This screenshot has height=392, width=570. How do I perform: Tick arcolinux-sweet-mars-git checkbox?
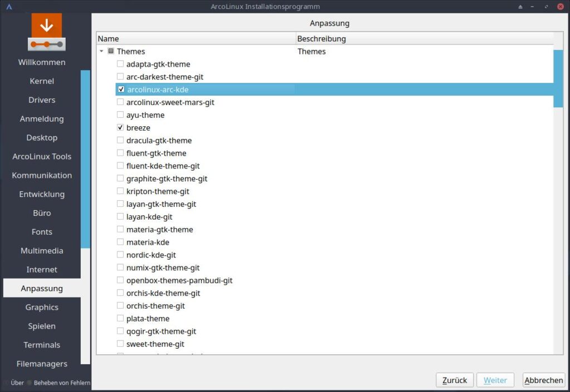click(120, 102)
